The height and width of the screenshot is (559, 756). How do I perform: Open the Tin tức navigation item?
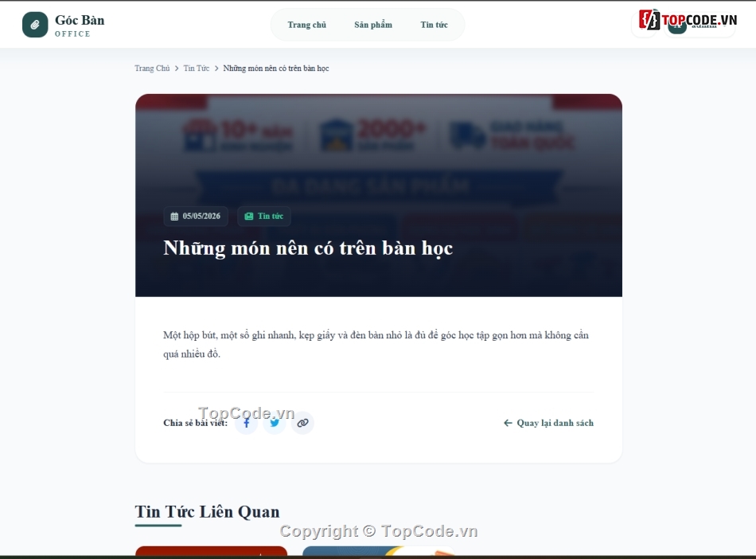(434, 25)
